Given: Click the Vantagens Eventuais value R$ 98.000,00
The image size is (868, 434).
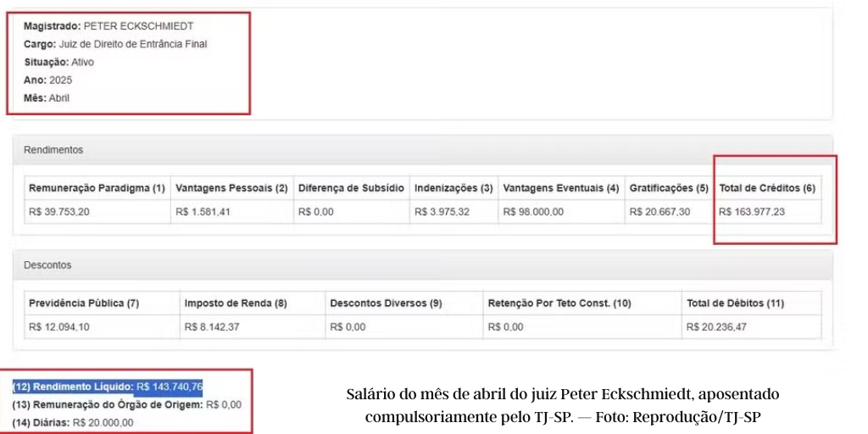Looking at the screenshot, I should pos(533,212).
